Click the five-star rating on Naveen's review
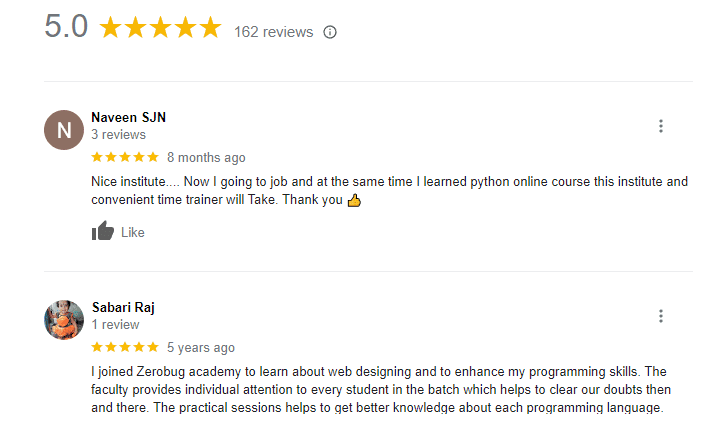The width and height of the screenshot is (712, 433). click(125, 157)
